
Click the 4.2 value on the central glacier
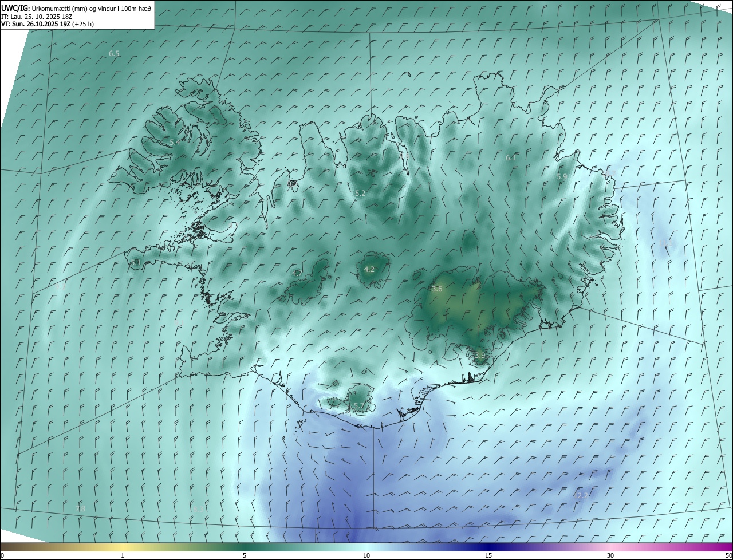point(369,269)
